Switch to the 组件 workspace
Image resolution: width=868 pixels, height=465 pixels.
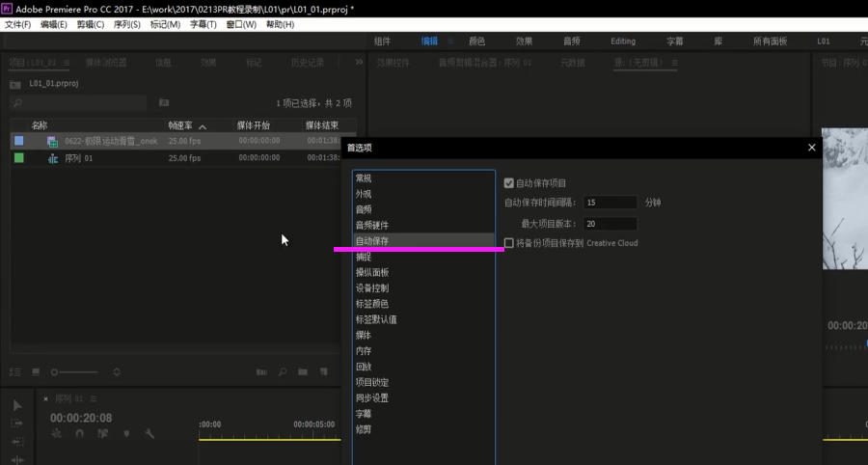click(x=383, y=41)
